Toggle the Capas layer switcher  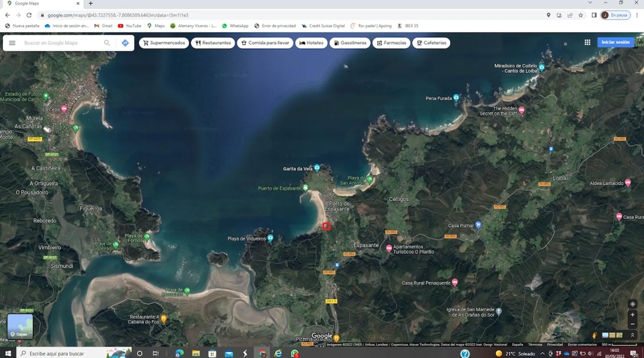[20, 326]
